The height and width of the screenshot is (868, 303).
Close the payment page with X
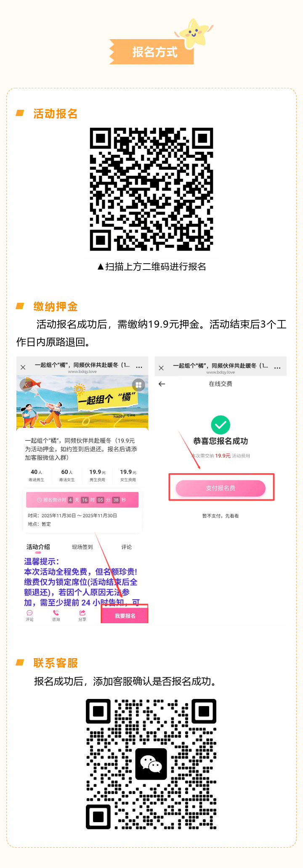161,368
